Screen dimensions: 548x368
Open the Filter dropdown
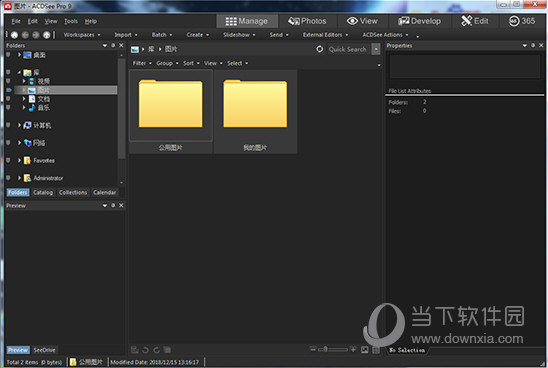[142, 63]
